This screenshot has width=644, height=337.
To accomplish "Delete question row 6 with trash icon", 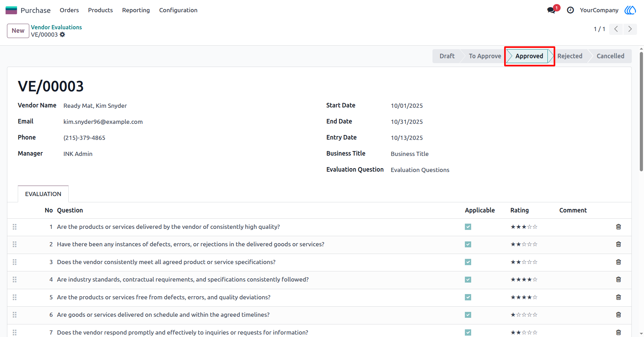I will point(619,315).
